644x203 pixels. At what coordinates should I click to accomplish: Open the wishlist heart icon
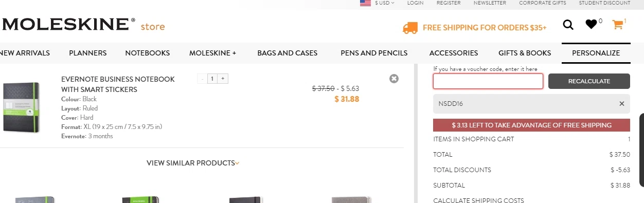(592, 24)
